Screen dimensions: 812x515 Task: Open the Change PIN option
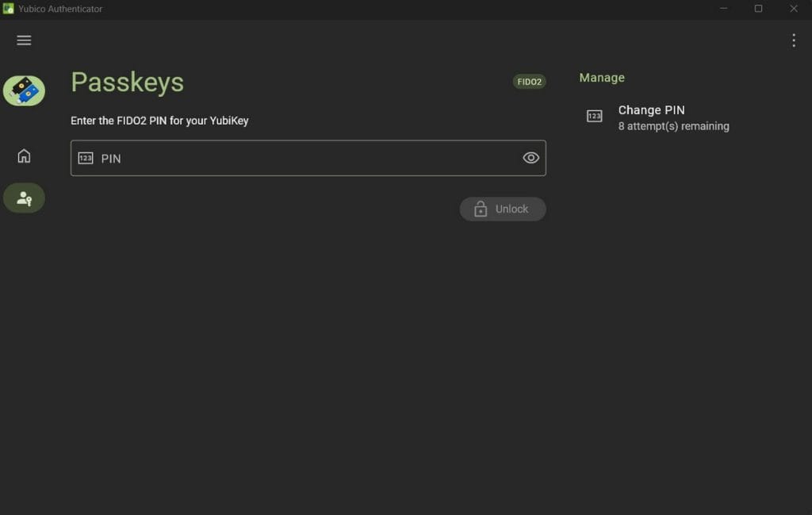657,117
